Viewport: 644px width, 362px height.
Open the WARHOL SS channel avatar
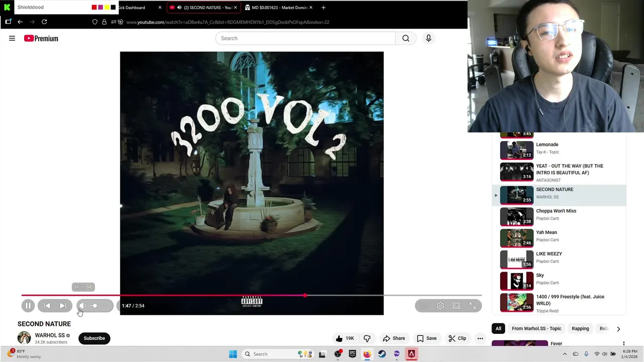(24, 338)
